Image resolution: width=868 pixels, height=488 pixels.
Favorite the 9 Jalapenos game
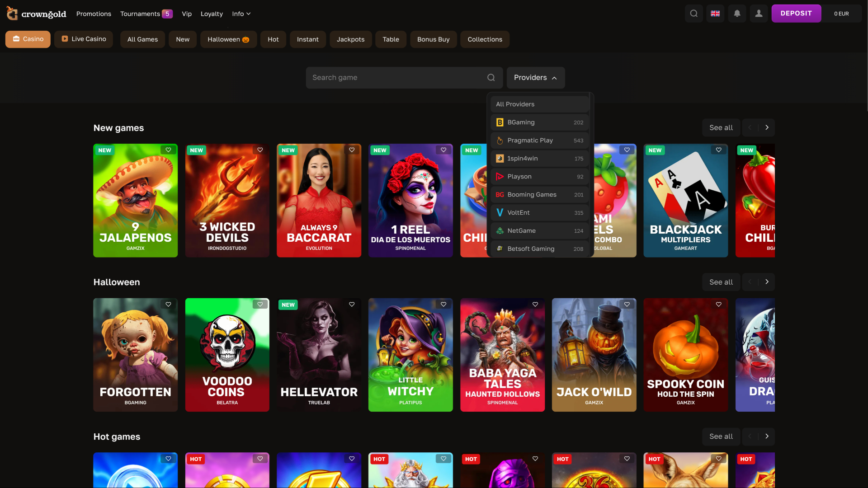168,150
